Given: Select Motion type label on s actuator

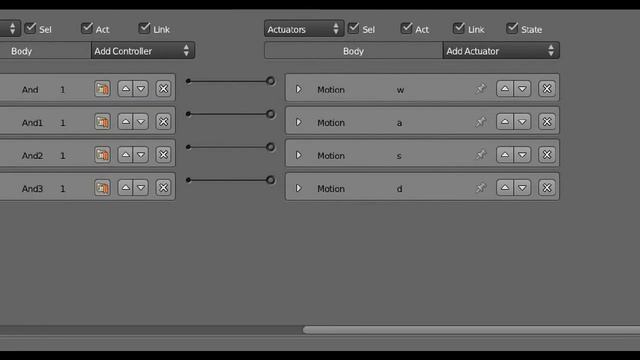Looking at the screenshot, I should (x=331, y=156).
